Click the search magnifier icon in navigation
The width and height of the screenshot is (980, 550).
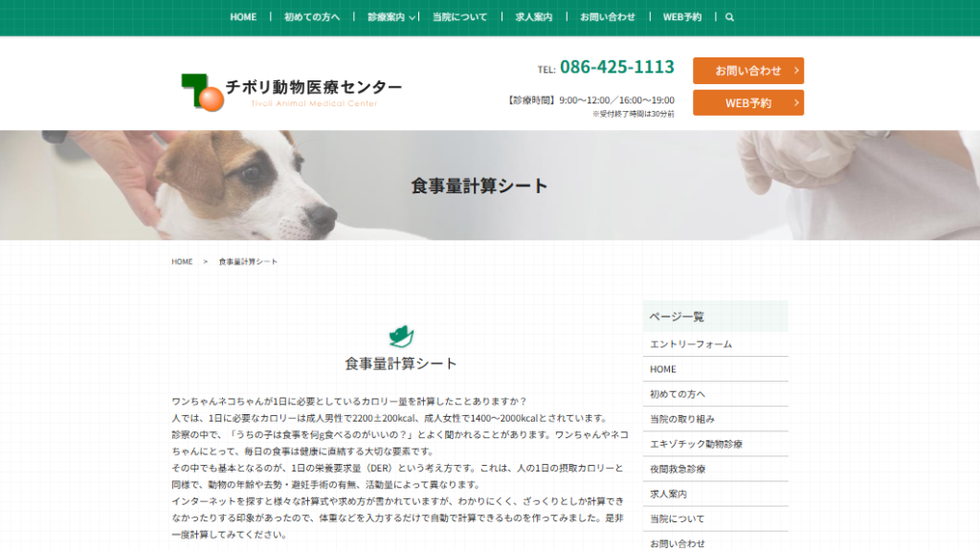point(729,17)
